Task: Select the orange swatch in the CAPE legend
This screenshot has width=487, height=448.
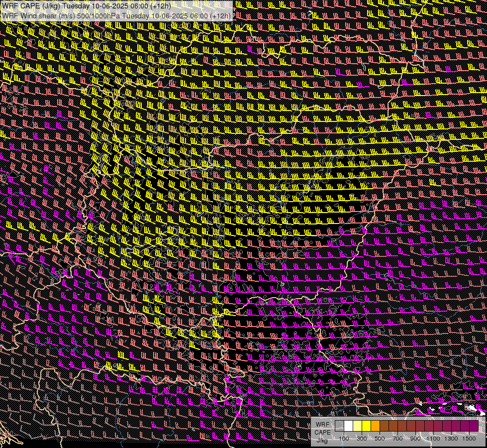Action: [375, 426]
